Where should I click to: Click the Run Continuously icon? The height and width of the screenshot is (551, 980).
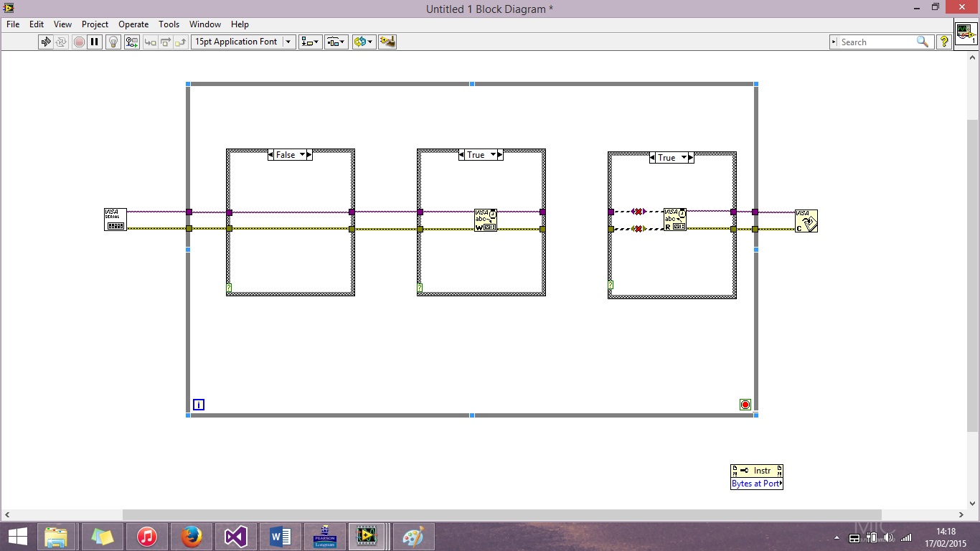(x=62, y=42)
